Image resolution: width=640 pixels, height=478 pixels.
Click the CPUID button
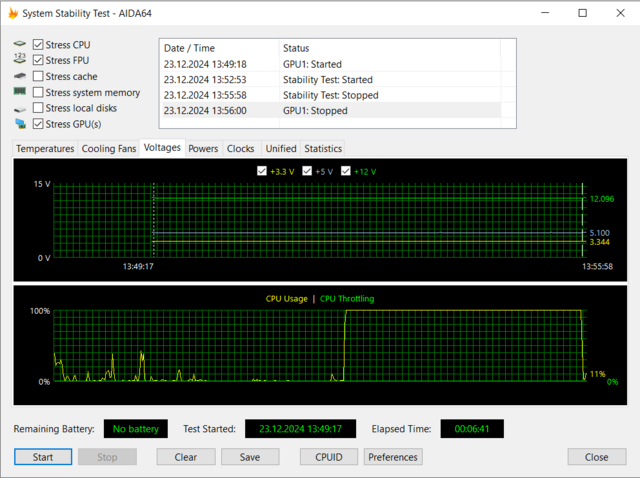(329, 457)
